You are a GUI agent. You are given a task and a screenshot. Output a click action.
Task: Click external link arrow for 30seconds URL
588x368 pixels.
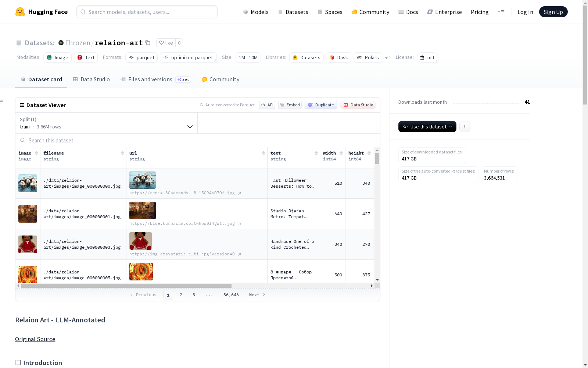(x=239, y=193)
